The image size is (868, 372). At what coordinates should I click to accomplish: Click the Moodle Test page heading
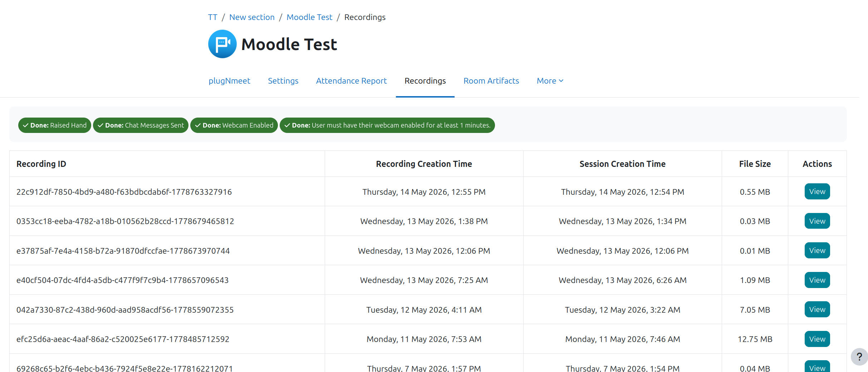pos(289,44)
